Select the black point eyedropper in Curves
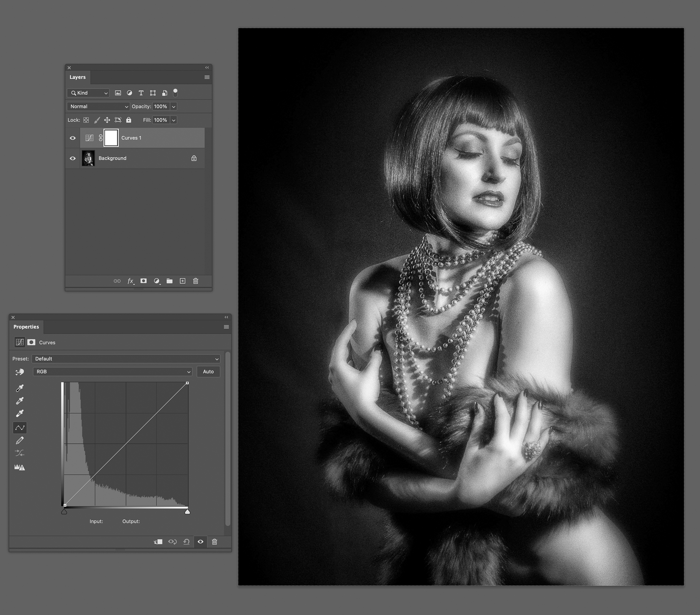The image size is (700, 615). tap(20, 388)
